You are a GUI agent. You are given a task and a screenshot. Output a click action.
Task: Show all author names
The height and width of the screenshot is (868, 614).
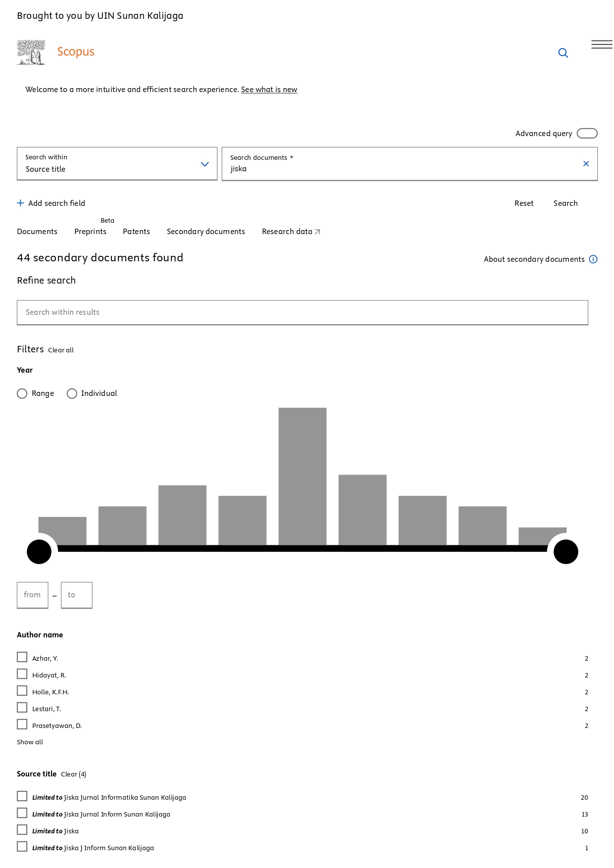[30, 742]
